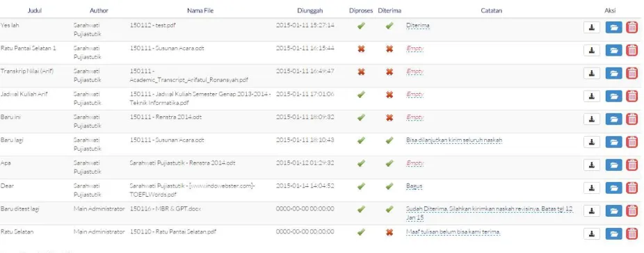This screenshot has width=644, height=253.
Task: Edit the 'Empty' note for 'Baru ini' row
Action: (414, 117)
